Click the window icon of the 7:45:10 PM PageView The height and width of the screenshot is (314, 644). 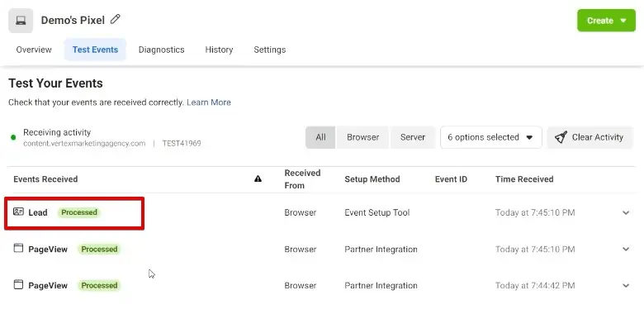[18, 248]
